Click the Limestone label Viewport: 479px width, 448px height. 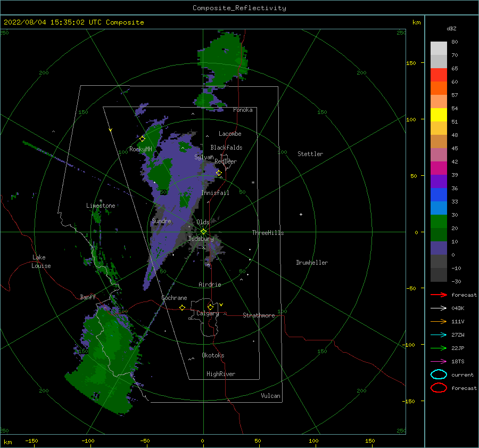(x=101, y=206)
